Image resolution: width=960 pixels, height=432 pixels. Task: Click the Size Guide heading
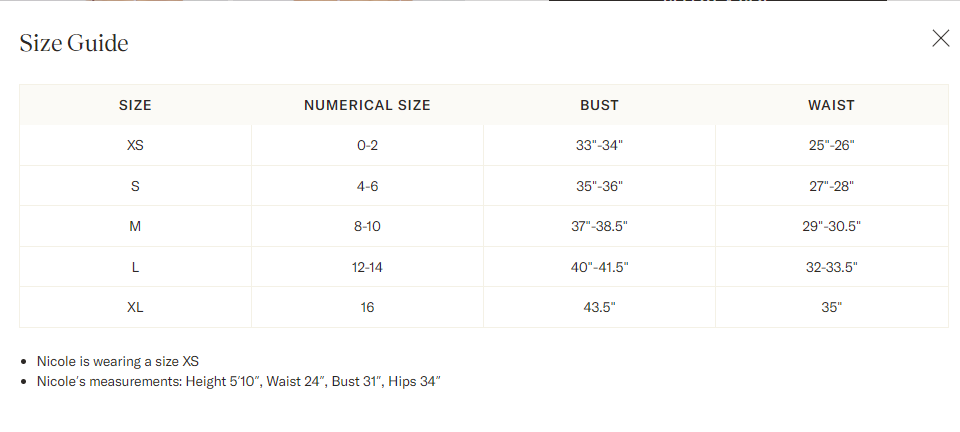click(x=74, y=43)
